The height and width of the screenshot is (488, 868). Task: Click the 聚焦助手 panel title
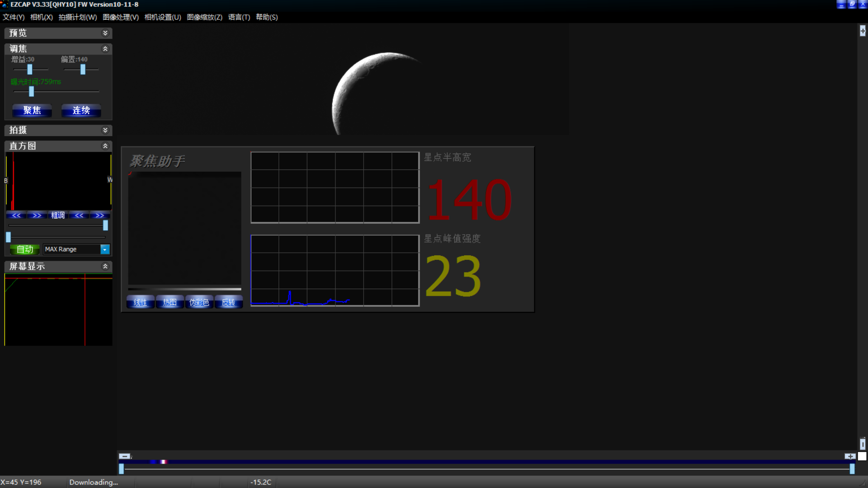coord(157,161)
